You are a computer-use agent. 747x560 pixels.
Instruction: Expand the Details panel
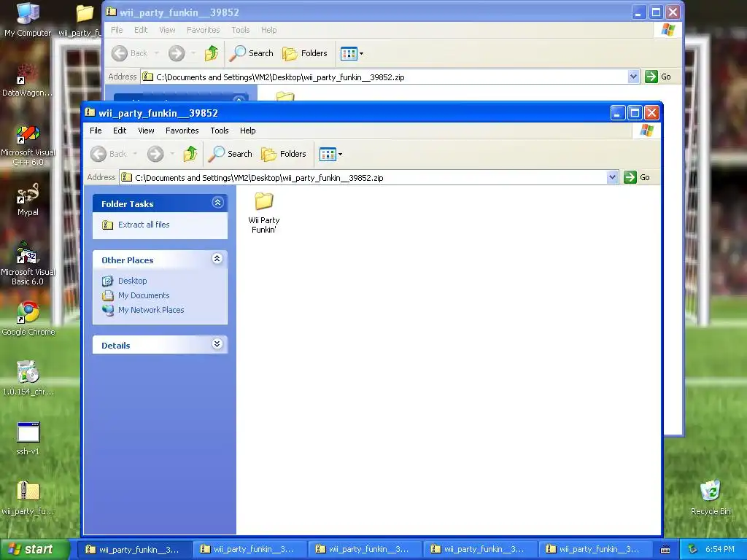click(x=217, y=344)
